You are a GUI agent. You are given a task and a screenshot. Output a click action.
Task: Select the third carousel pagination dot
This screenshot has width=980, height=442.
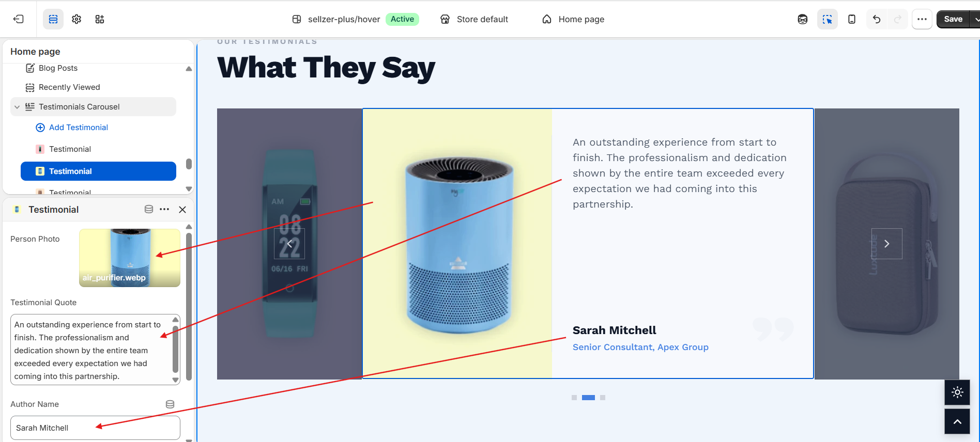pos(603,398)
